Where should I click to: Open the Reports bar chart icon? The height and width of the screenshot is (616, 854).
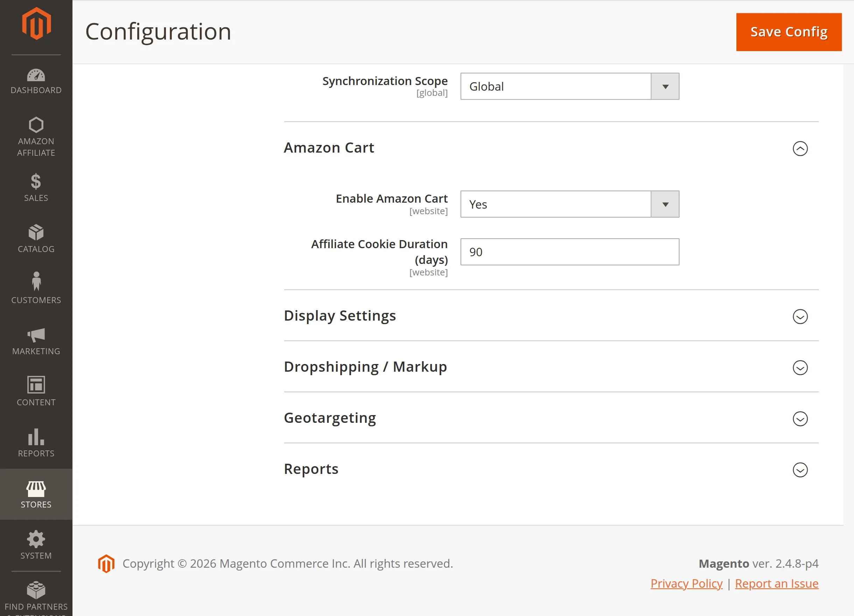(x=36, y=437)
